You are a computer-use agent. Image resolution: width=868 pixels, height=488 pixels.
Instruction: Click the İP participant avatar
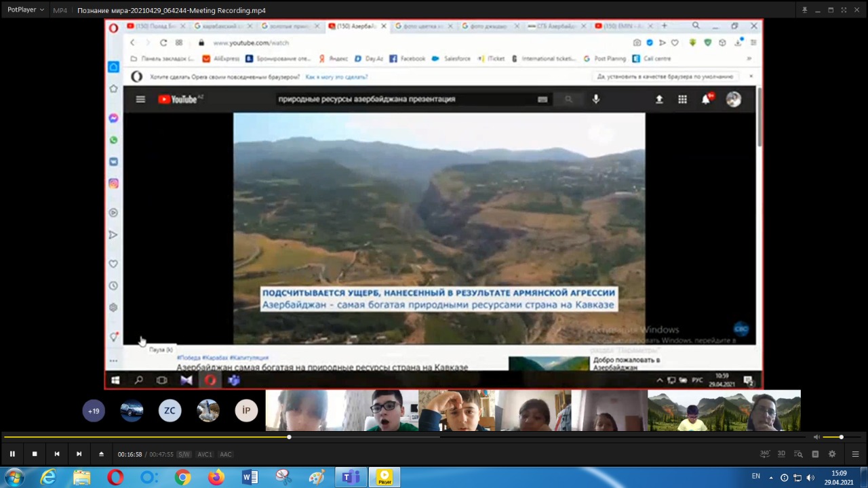click(x=246, y=411)
